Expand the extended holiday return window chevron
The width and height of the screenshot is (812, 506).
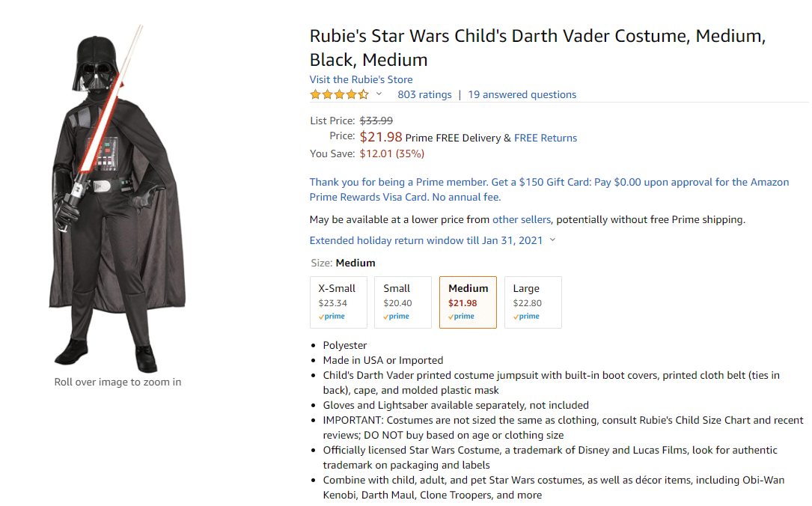tap(552, 240)
